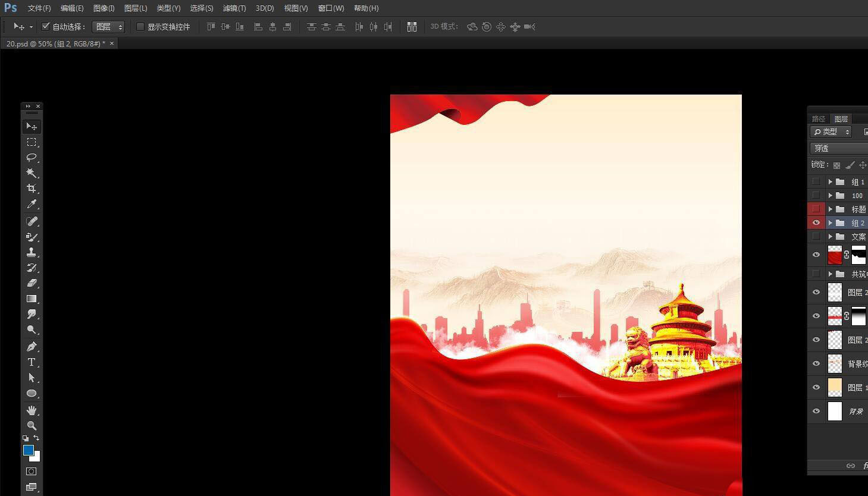
Task: Click Distribute top edges icon
Action: click(x=311, y=27)
